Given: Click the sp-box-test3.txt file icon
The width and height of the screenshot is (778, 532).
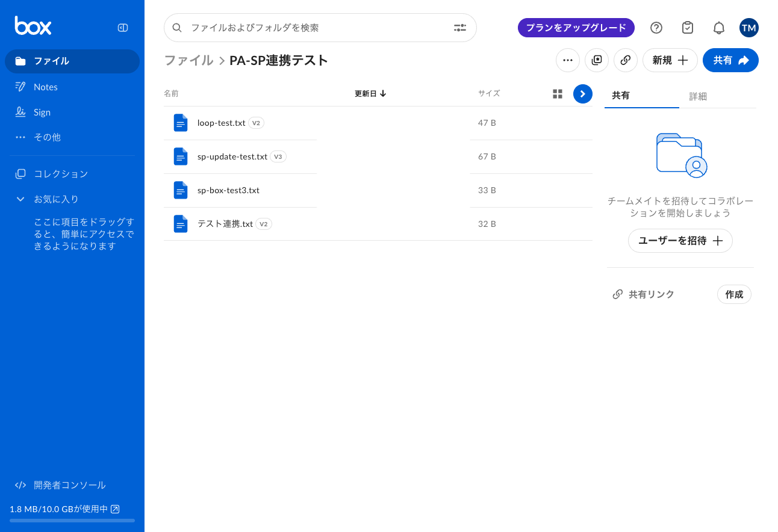Looking at the screenshot, I should [181, 190].
